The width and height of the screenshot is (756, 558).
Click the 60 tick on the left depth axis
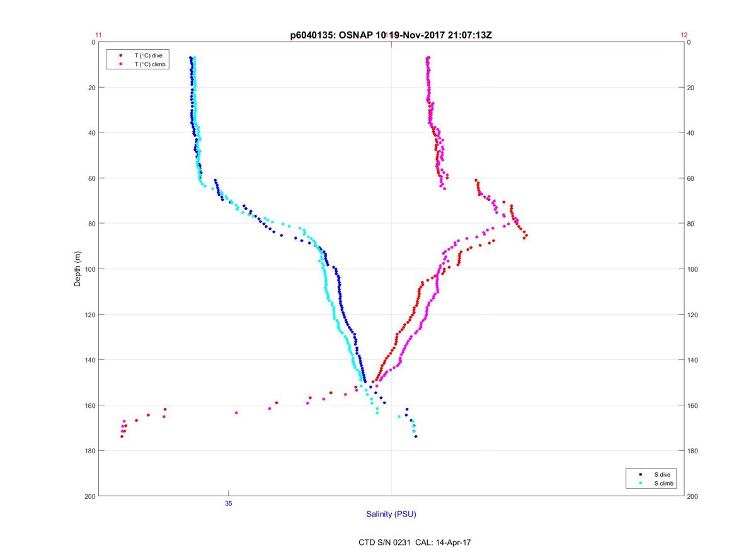pos(91,178)
